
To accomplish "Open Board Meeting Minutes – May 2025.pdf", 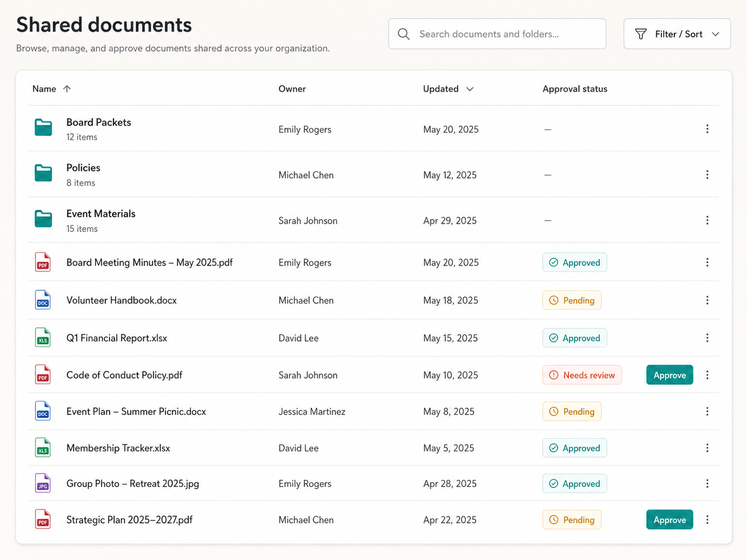I will tap(150, 262).
